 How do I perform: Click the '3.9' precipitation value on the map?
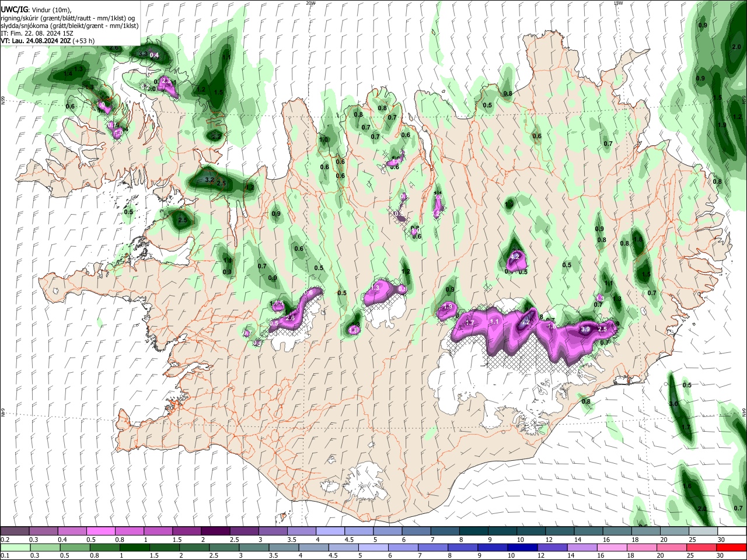click(585, 329)
